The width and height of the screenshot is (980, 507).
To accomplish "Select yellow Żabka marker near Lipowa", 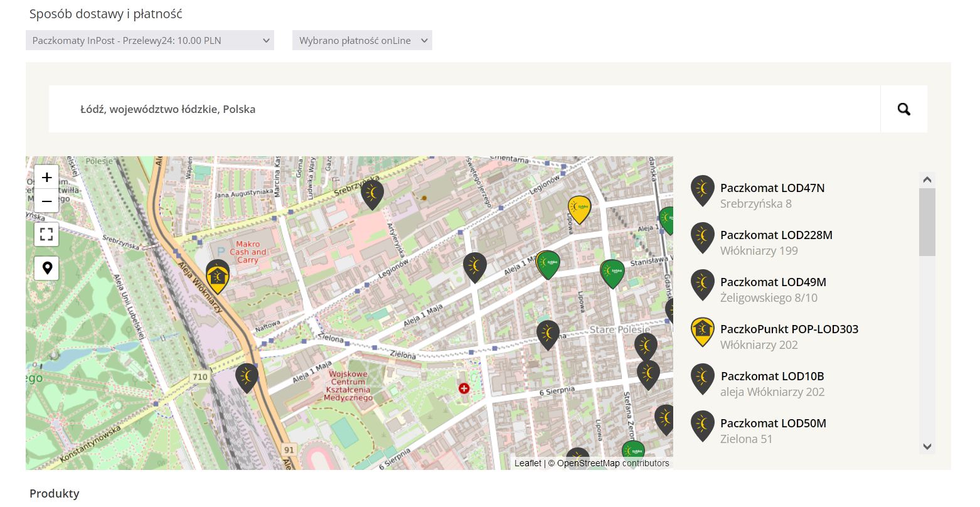I will [579, 210].
